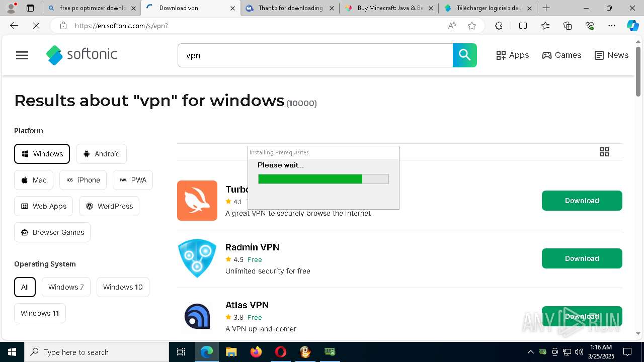Select the PWA platform filter
This screenshot has height=362, width=644.
[x=133, y=180]
